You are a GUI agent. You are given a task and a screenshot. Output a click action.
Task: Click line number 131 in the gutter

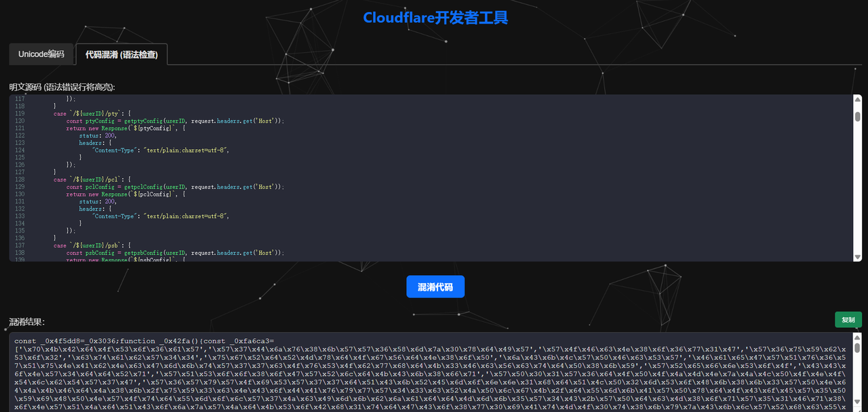(x=19, y=201)
